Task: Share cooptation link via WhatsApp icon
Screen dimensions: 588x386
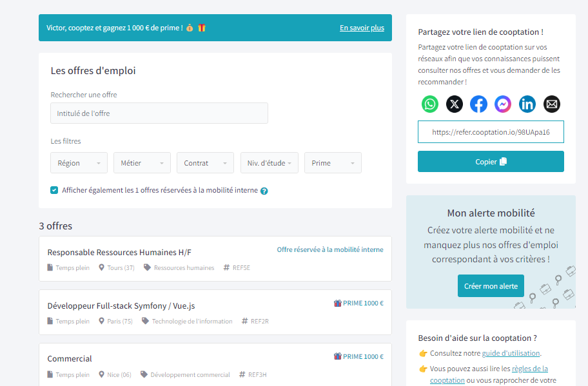Action: pyautogui.click(x=430, y=104)
